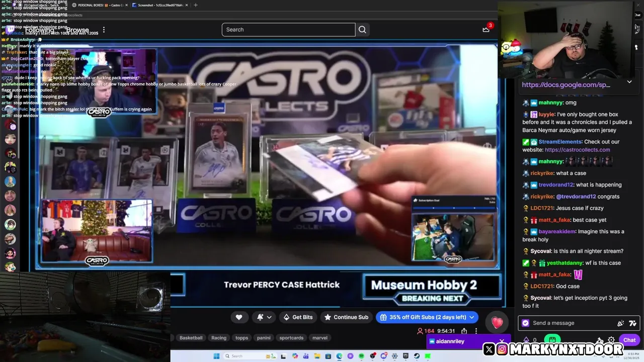Image resolution: width=644 pixels, height=362 pixels.
Task: Click the Get Bits button
Action: pos(298,317)
